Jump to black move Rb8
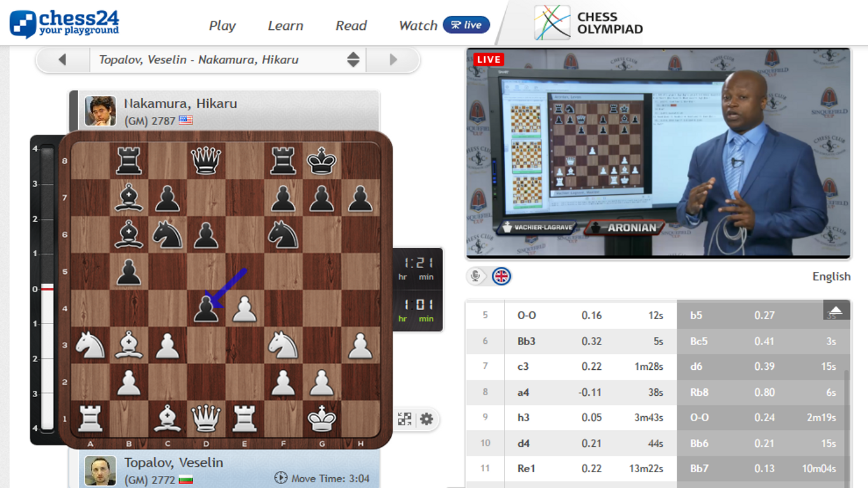This screenshot has height=488, width=868. 699,393
